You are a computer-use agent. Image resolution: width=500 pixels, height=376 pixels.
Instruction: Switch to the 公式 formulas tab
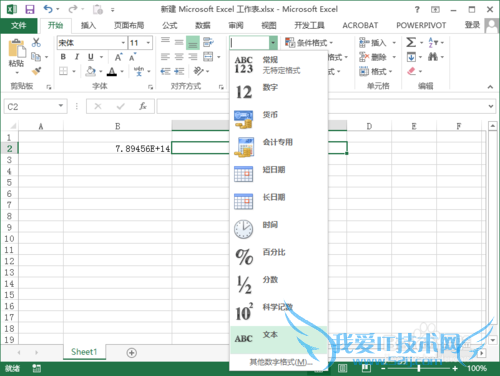click(170, 25)
